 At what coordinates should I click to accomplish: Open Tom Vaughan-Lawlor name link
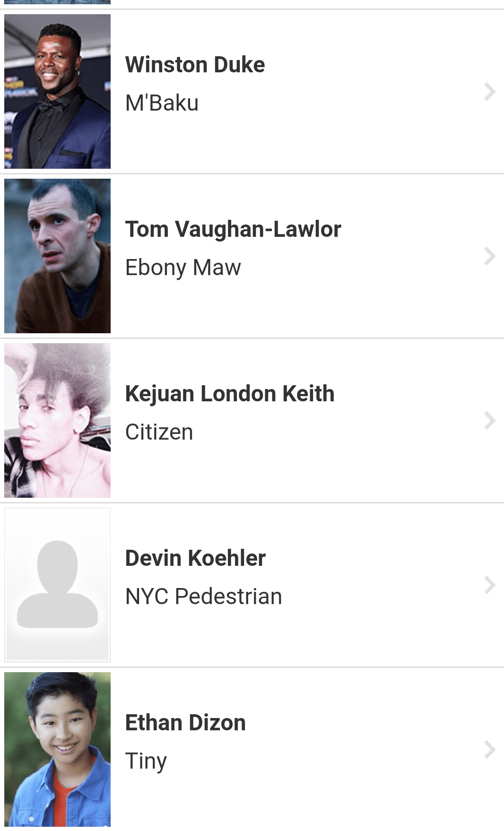click(233, 229)
